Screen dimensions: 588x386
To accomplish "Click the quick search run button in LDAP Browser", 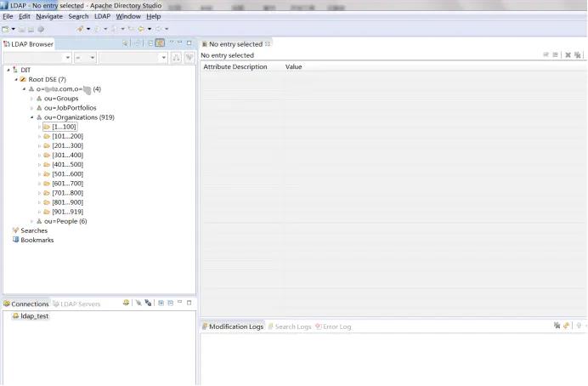I will 176,58.
